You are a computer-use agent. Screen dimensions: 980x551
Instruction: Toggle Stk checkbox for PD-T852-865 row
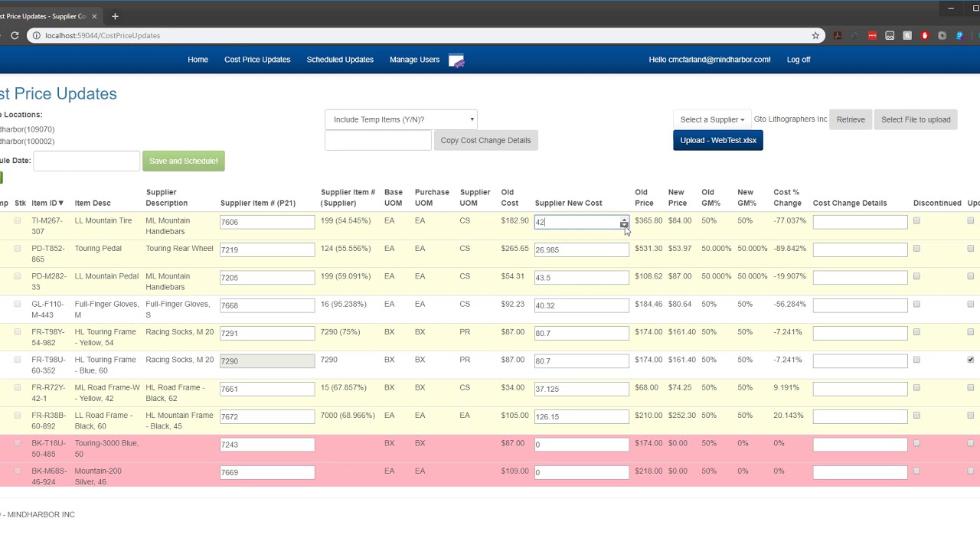click(x=18, y=249)
